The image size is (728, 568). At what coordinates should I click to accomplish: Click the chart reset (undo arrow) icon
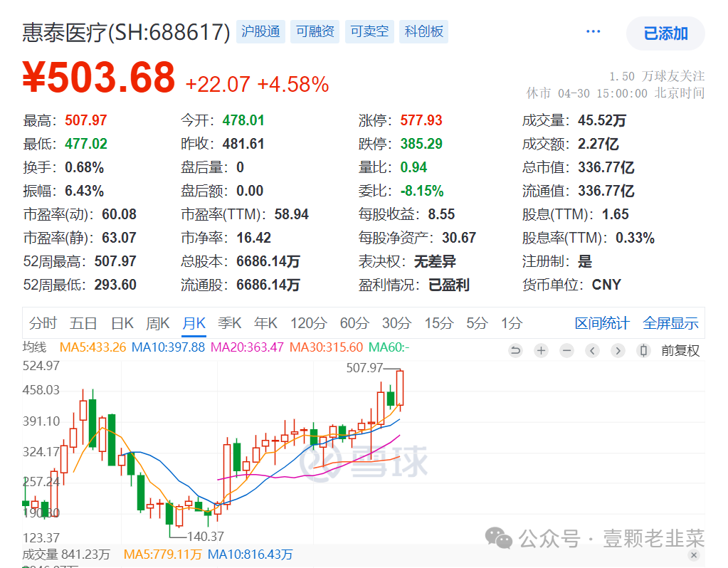coord(516,350)
